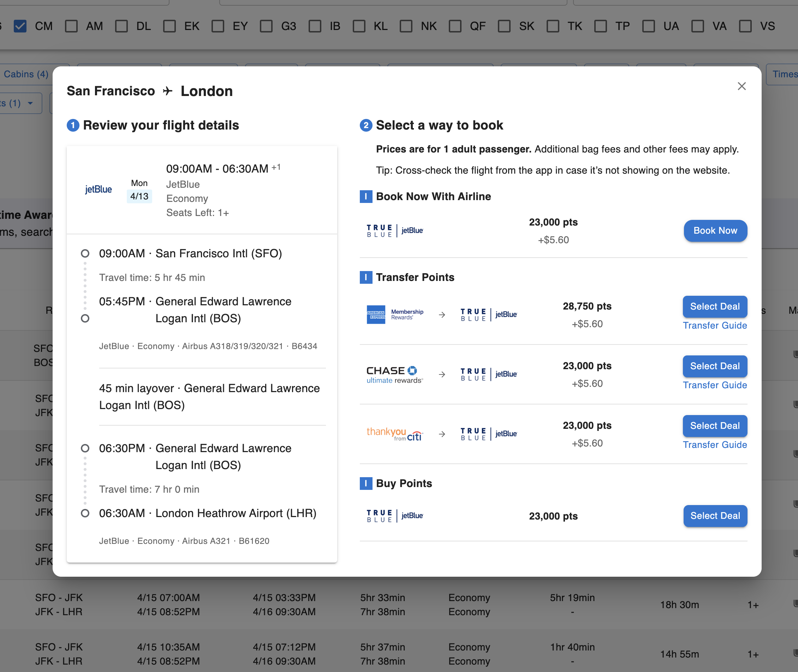Uncheck the CM airline checkbox
This screenshot has height=672, width=798.
20,26
